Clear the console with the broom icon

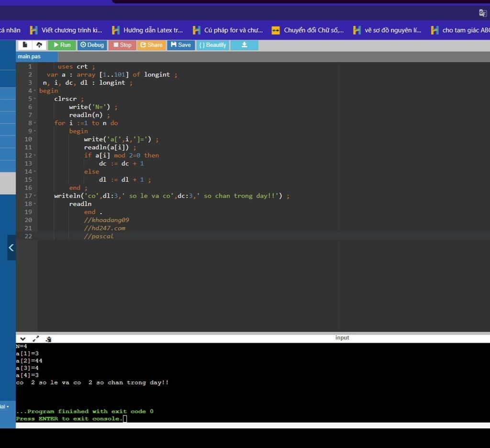[x=48, y=339]
